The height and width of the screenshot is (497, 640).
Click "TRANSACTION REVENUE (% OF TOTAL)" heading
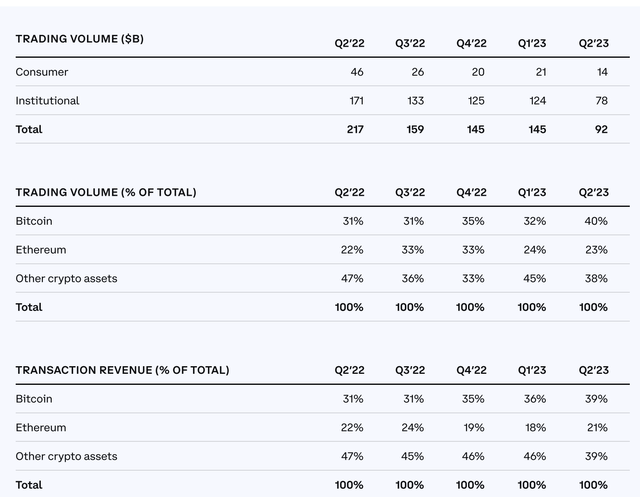click(x=122, y=370)
